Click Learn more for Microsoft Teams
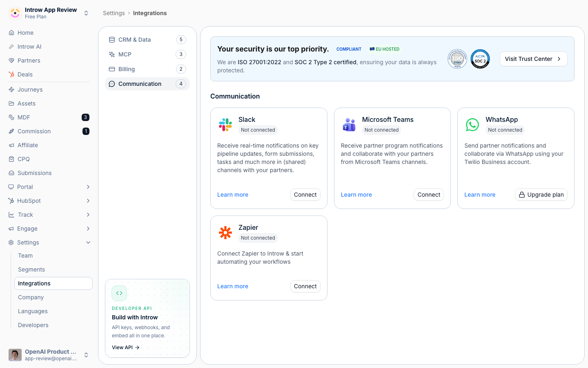This screenshot has height=368, width=588. (x=356, y=195)
